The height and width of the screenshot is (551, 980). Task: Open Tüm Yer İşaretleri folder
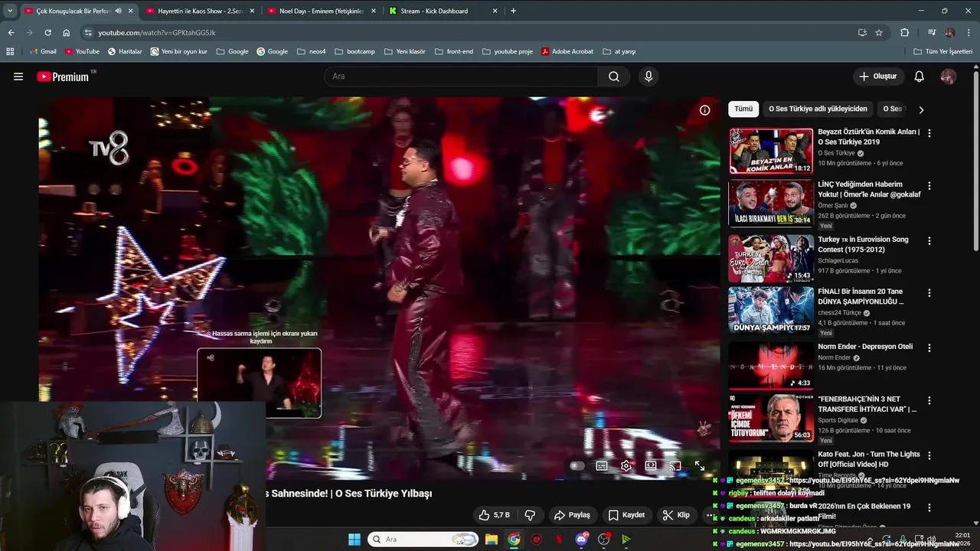tap(943, 51)
